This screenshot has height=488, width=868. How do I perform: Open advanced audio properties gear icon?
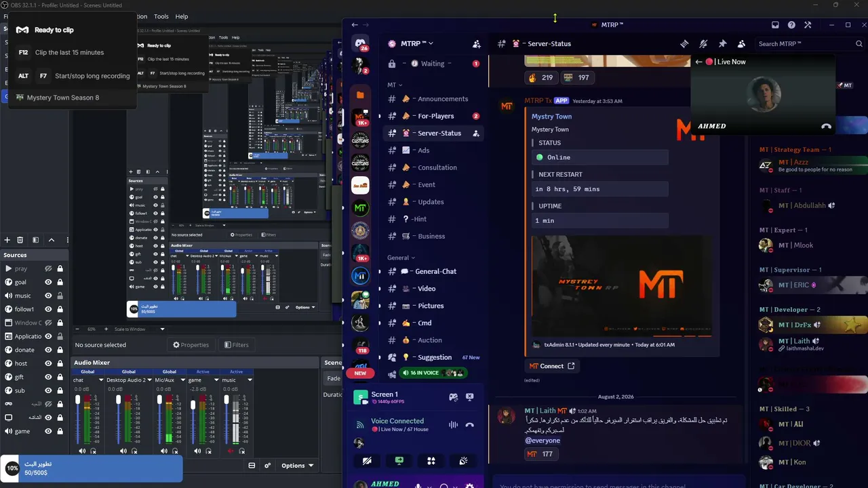pyautogui.click(x=268, y=466)
